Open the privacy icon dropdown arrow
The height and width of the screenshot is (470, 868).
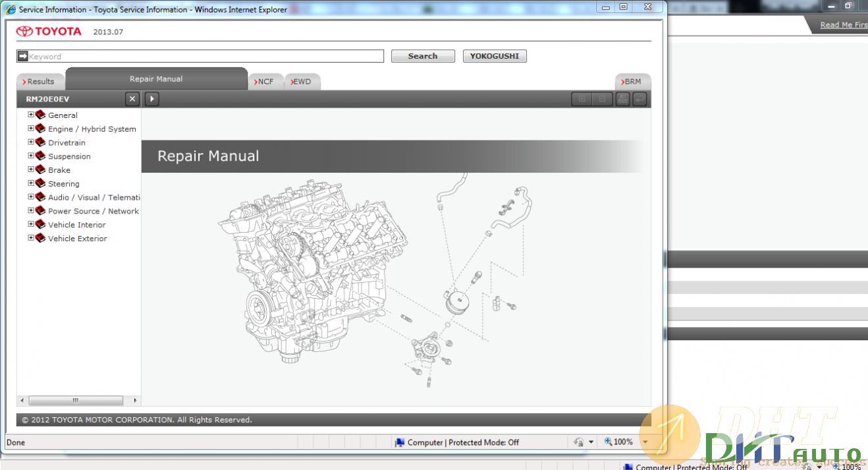[x=591, y=442]
